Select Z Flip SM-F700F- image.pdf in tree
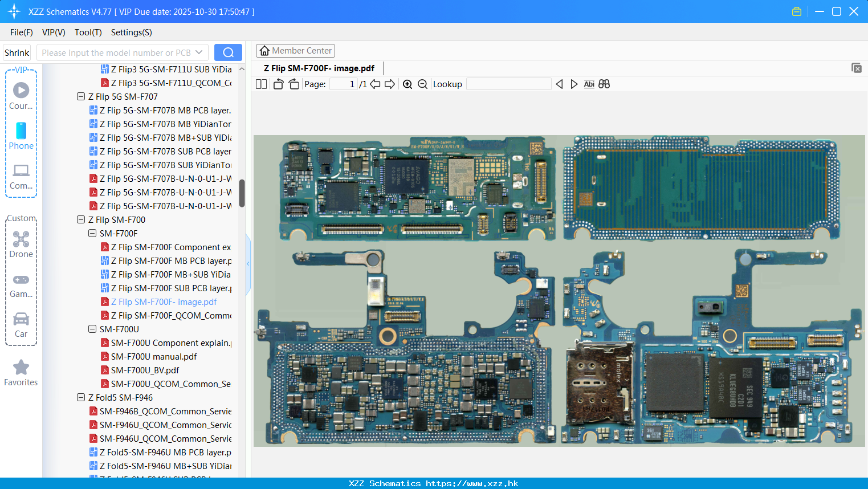The width and height of the screenshot is (868, 489). (x=159, y=302)
